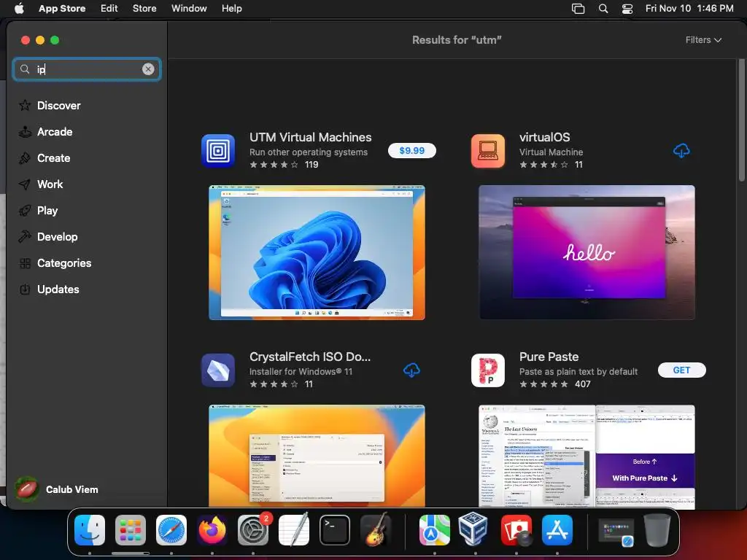Clear the search field with X icon
The image size is (747, 560).
(148, 69)
